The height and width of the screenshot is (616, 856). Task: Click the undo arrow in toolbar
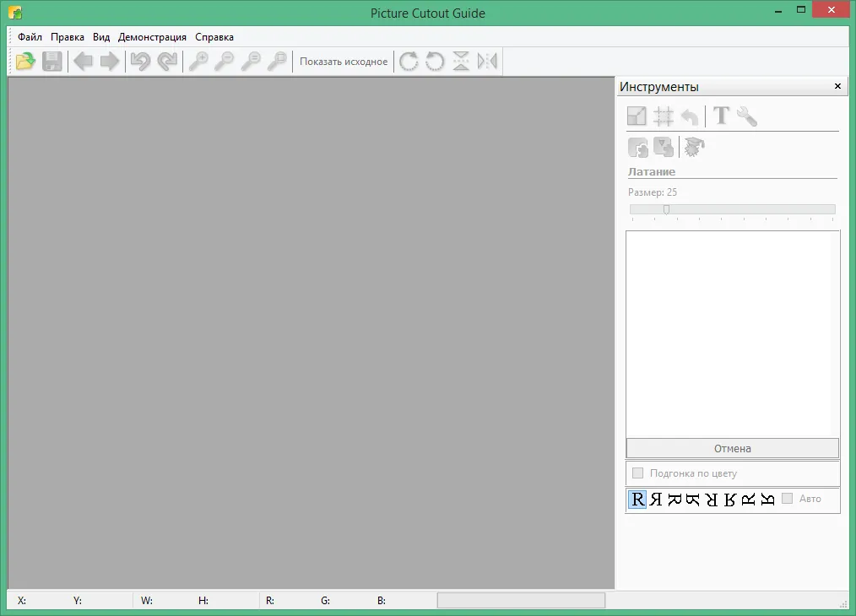coord(140,61)
